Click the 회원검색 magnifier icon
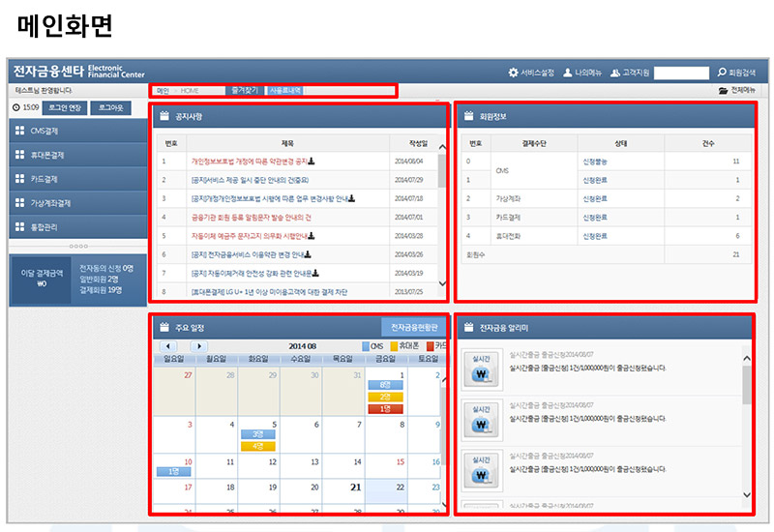 [x=721, y=73]
